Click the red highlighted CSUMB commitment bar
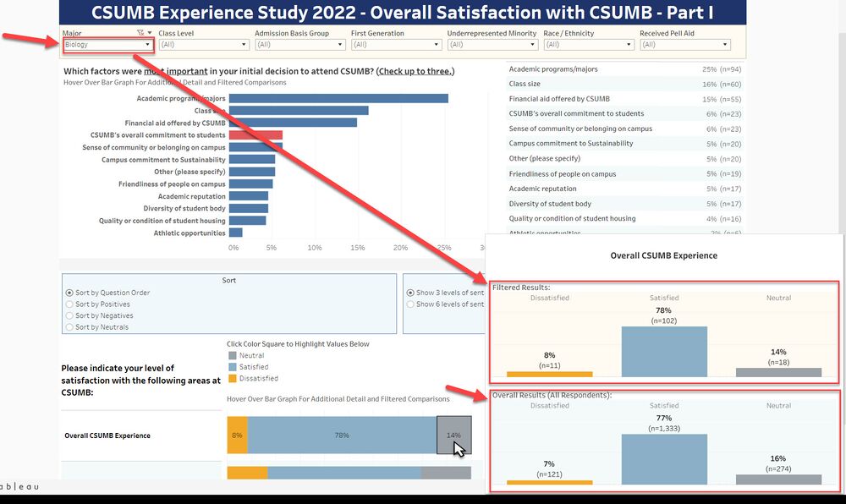Viewport: 846px width, 504px height. click(x=255, y=134)
